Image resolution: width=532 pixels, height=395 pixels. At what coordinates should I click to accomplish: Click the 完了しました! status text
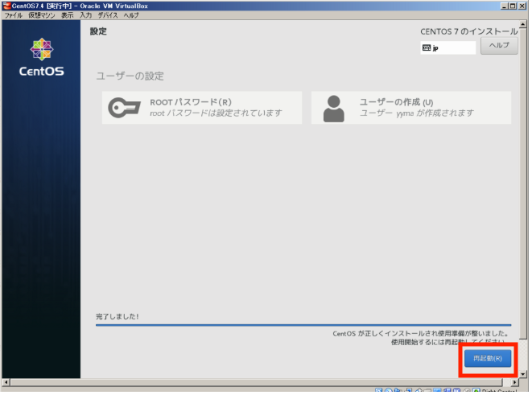click(118, 319)
